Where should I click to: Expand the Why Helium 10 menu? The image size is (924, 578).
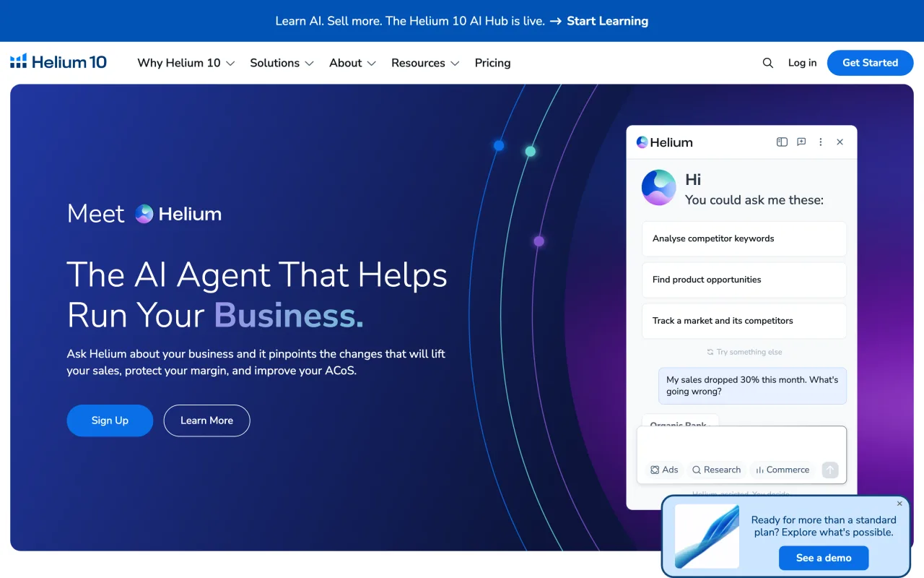186,63
